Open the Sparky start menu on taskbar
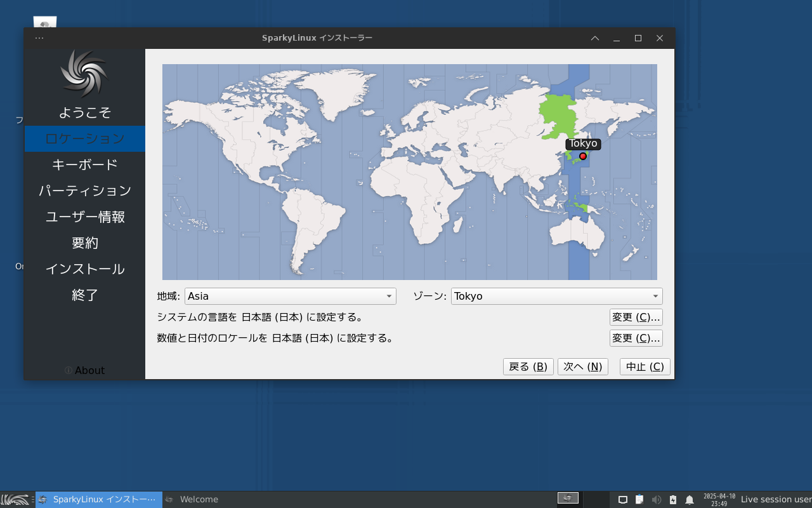The image size is (812, 508). tap(15, 500)
